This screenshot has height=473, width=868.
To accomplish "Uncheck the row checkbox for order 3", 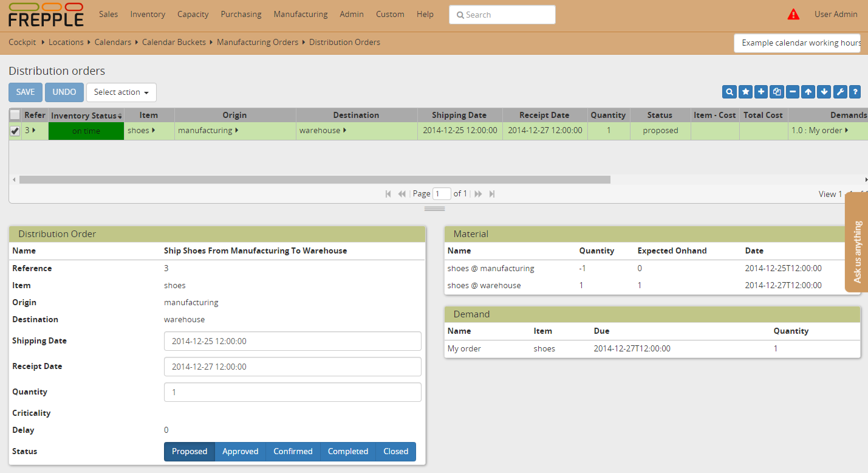I will tap(15, 131).
